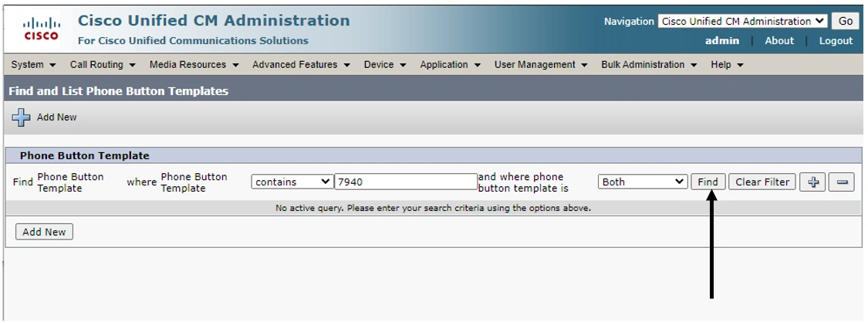868x323 pixels.
Task: Open the 'contains' operator dropdown
Action: click(292, 182)
